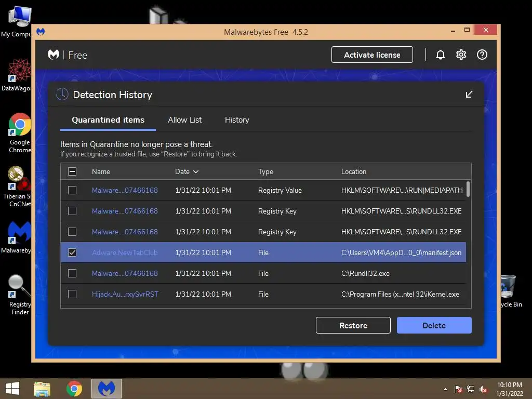Open Registry Finder desktop shortcut

click(19, 295)
